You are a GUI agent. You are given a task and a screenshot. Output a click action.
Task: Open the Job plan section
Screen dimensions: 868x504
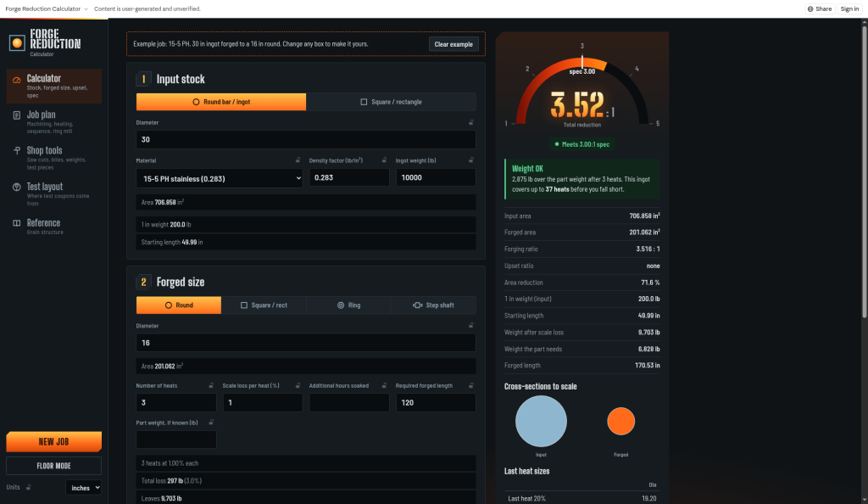pyautogui.click(x=53, y=122)
